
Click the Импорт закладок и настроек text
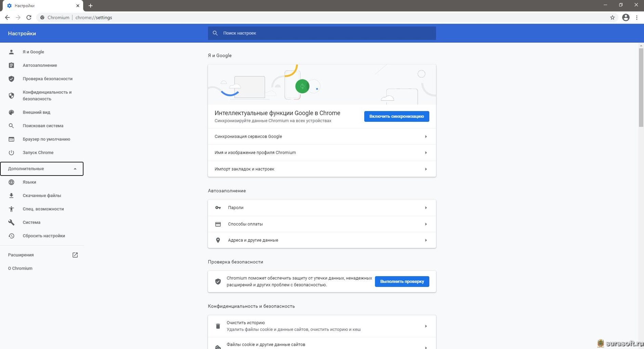(x=244, y=169)
